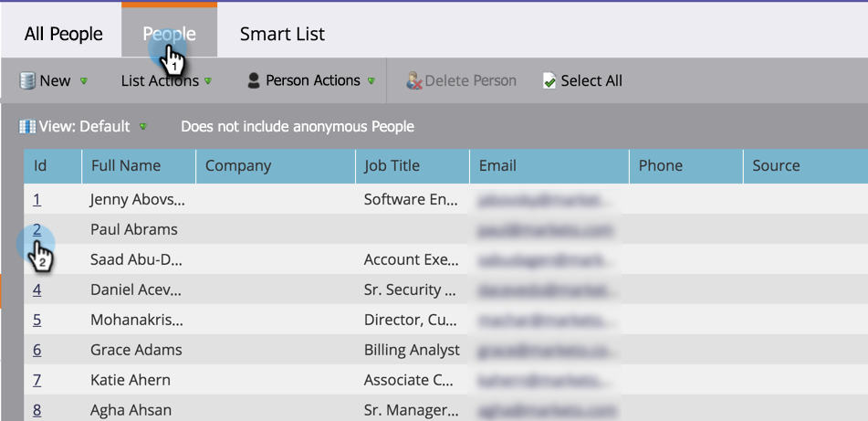Click person ID 6 link

click(37, 350)
